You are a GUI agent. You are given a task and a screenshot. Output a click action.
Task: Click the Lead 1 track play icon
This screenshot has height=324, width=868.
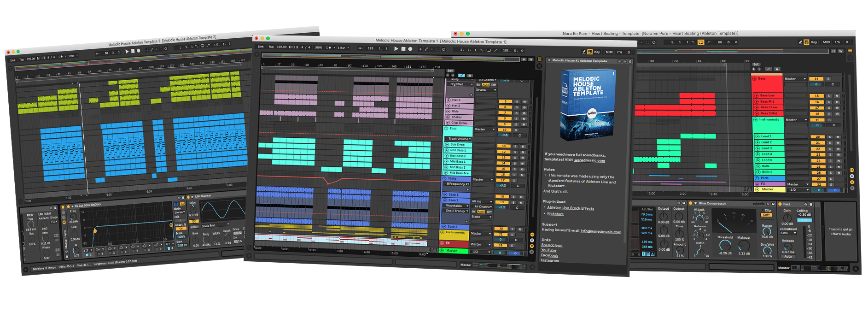click(x=757, y=136)
